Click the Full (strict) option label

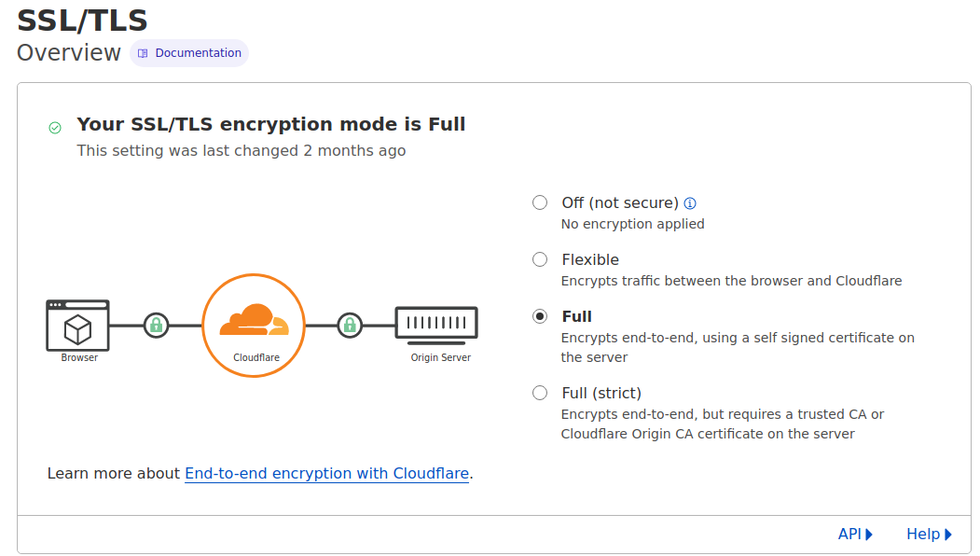pyautogui.click(x=601, y=393)
